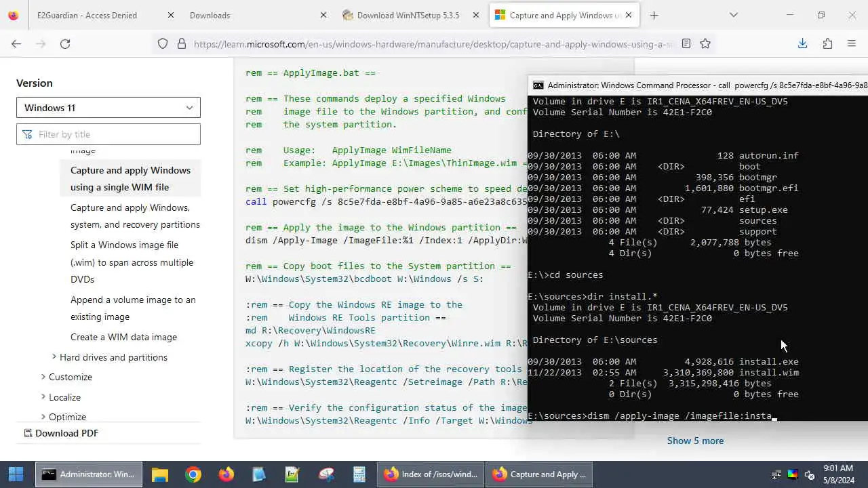Screen dimensions: 868x488
Task: Open the muted volume tray icon
Action: click(809, 474)
